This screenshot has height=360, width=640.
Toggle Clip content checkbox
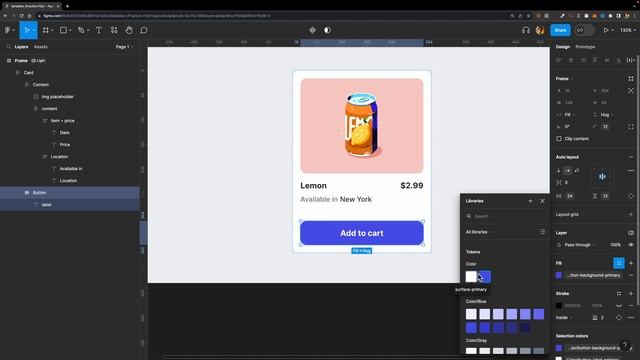(x=559, y=139)
